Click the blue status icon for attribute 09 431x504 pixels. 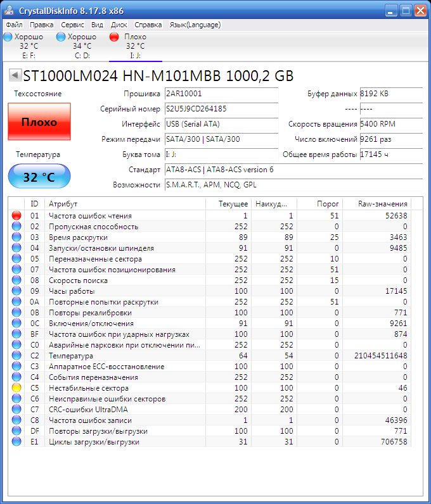click(16, 291)
